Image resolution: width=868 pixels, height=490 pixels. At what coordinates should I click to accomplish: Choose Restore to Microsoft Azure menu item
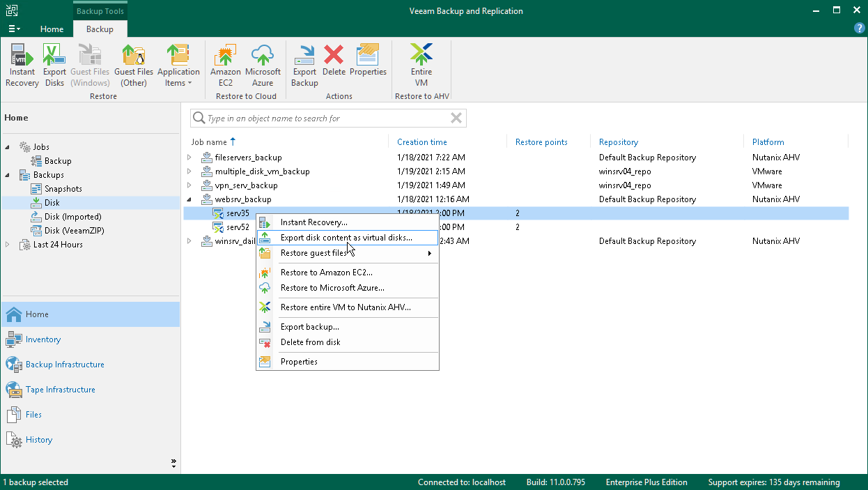pos(348,288)
